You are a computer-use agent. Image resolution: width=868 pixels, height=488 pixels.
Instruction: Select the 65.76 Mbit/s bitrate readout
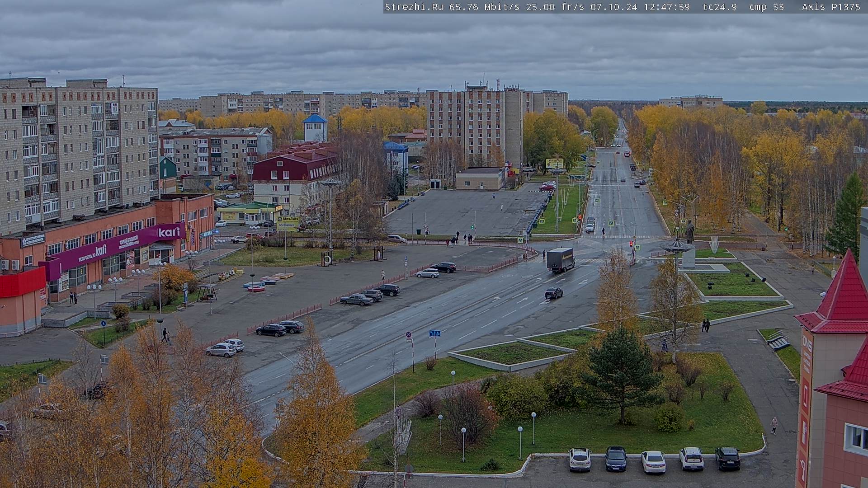[486, 7]
